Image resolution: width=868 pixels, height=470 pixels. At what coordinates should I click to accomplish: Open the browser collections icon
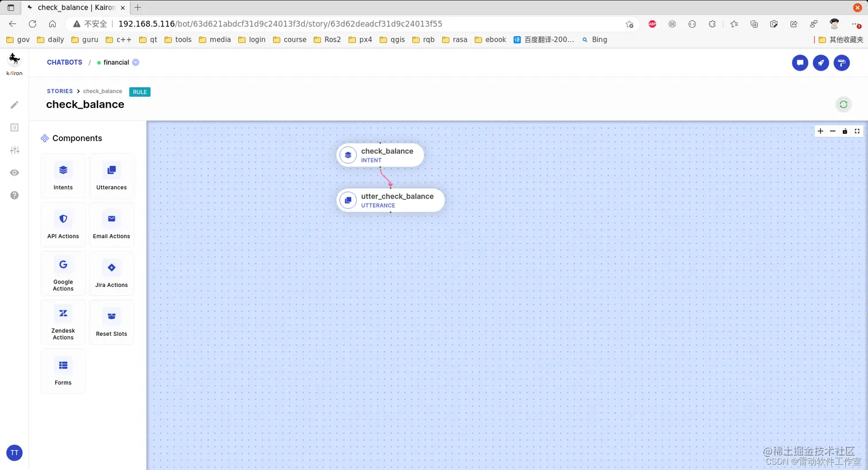point(754,24)
